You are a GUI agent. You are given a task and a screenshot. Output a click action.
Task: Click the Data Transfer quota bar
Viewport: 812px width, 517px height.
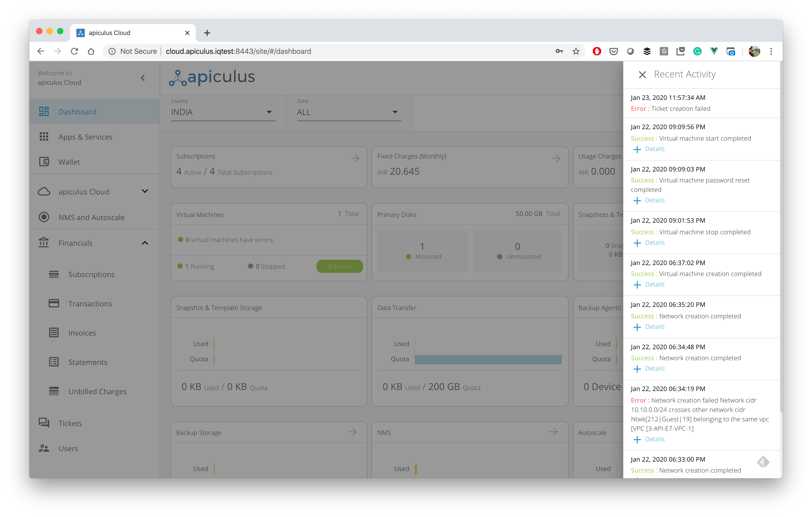click(488, 359)
